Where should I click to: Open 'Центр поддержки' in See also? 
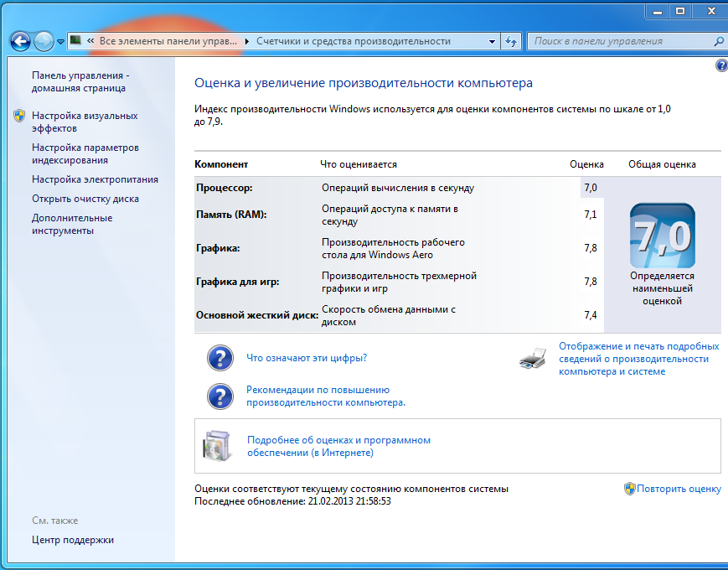coord(72,540)
